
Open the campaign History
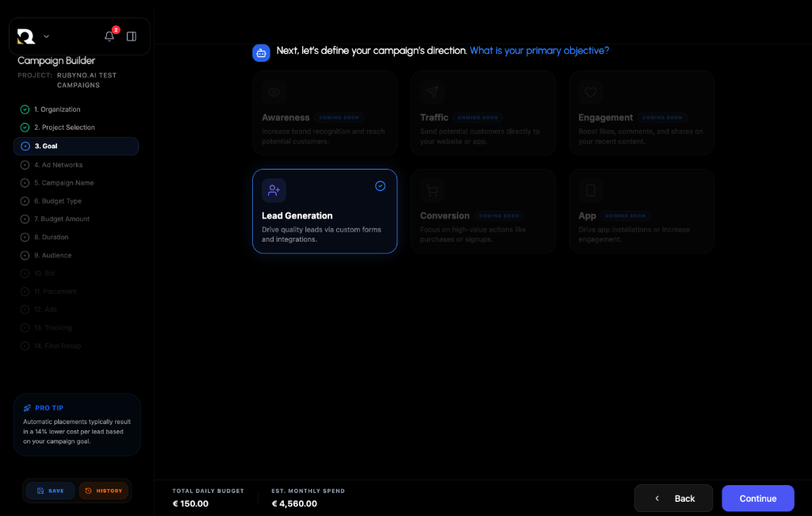click(104, 491)
